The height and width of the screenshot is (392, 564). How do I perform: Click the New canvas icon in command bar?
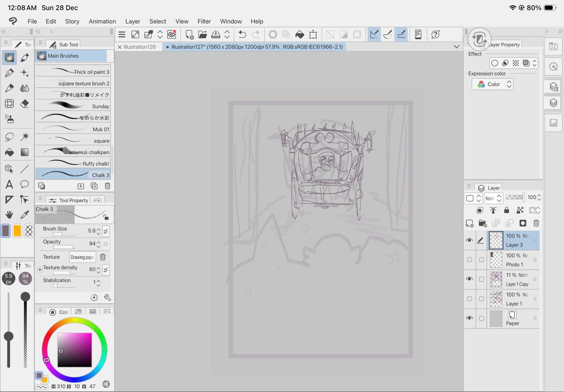(189, 34)
